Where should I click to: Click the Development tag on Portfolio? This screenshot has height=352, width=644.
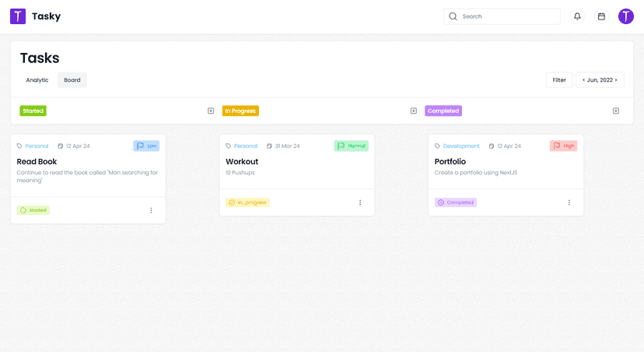click(461, 146)
